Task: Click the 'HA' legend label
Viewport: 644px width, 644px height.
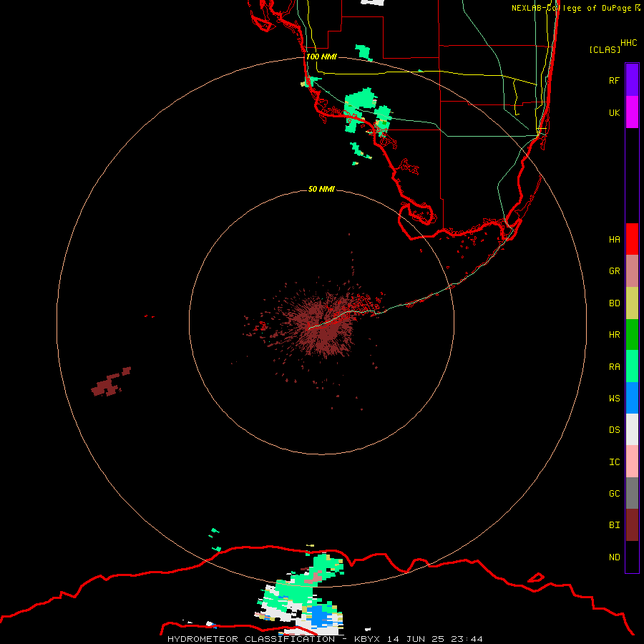Action: point(614,240)
